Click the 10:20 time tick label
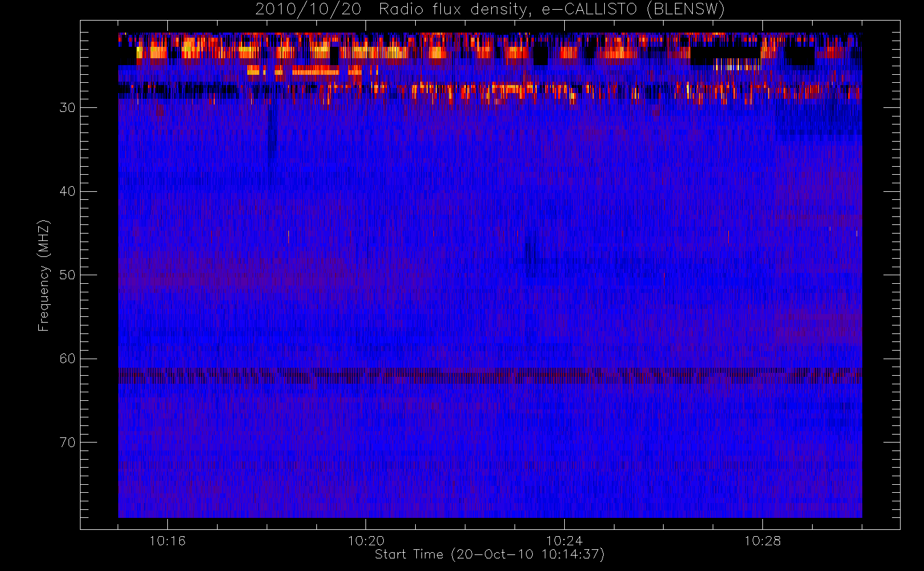The height and width of the screenshot is (571, 924). click(366, 541)
